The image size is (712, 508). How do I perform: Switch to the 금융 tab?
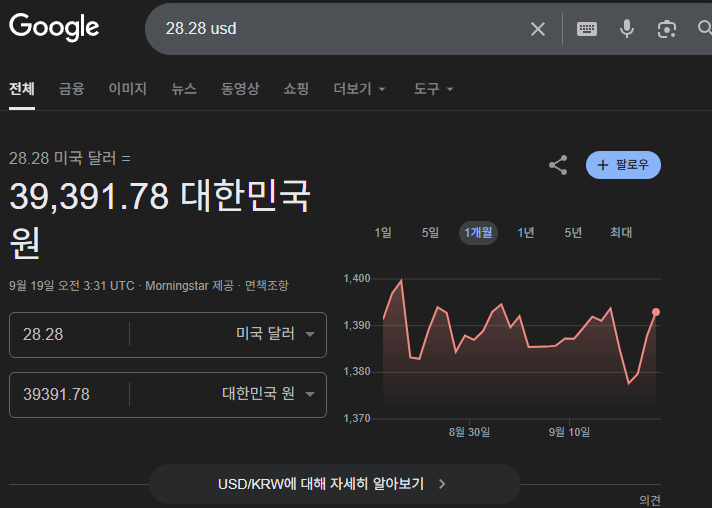[71, 89]
